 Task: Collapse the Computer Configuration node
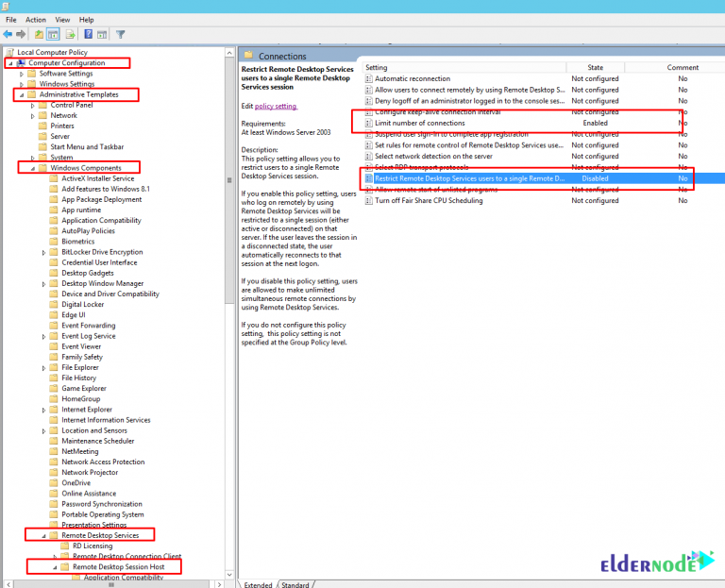9,63
